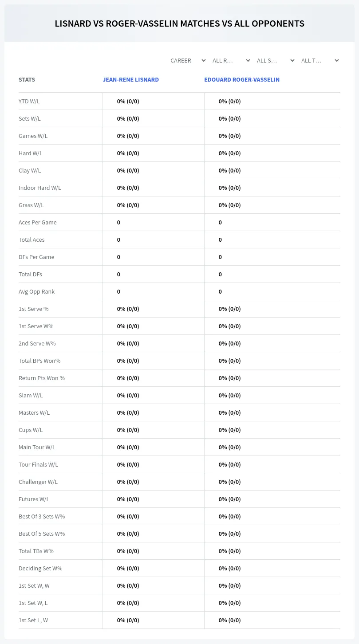The height and width of the screenshot is (644, 359).
Task: Click the Clay W/L stat label
Action: 30,170
